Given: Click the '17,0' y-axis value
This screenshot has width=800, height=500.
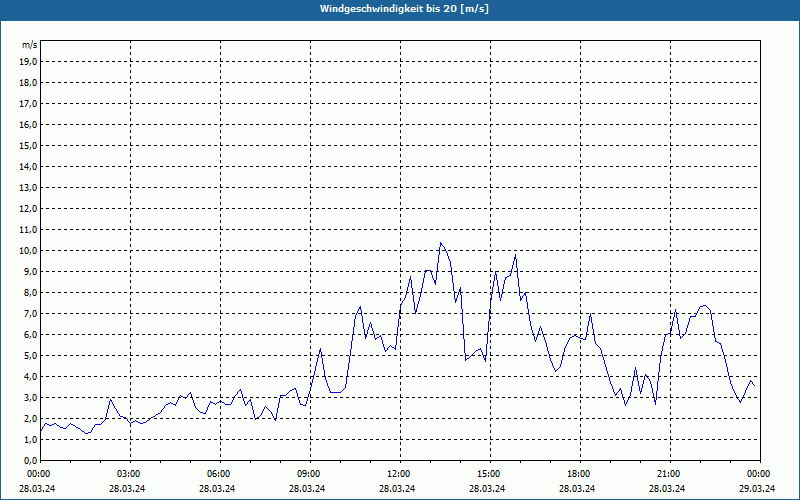Looking at the screenshot, I should click(x=29, y=104).
